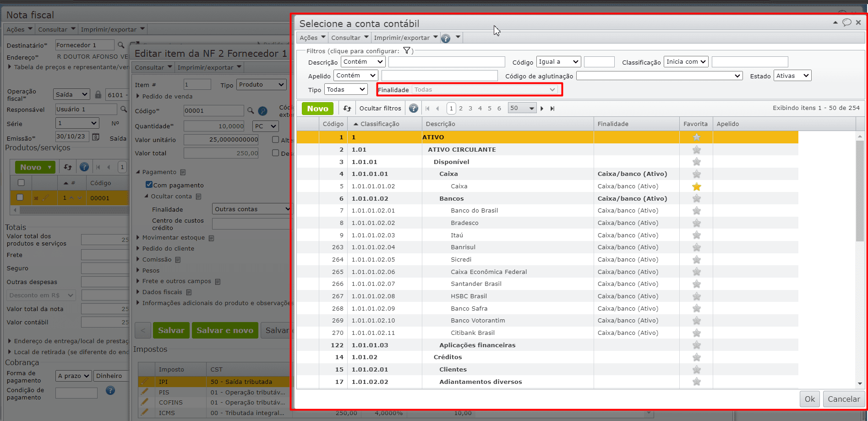
Task: Click the Ok button
Action: tap(809, 399)
